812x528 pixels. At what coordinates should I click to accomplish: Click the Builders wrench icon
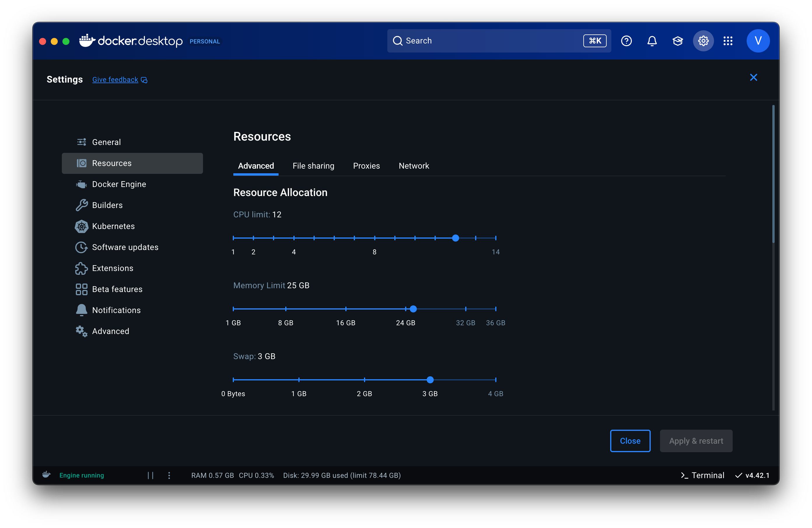tap(82, 205)
